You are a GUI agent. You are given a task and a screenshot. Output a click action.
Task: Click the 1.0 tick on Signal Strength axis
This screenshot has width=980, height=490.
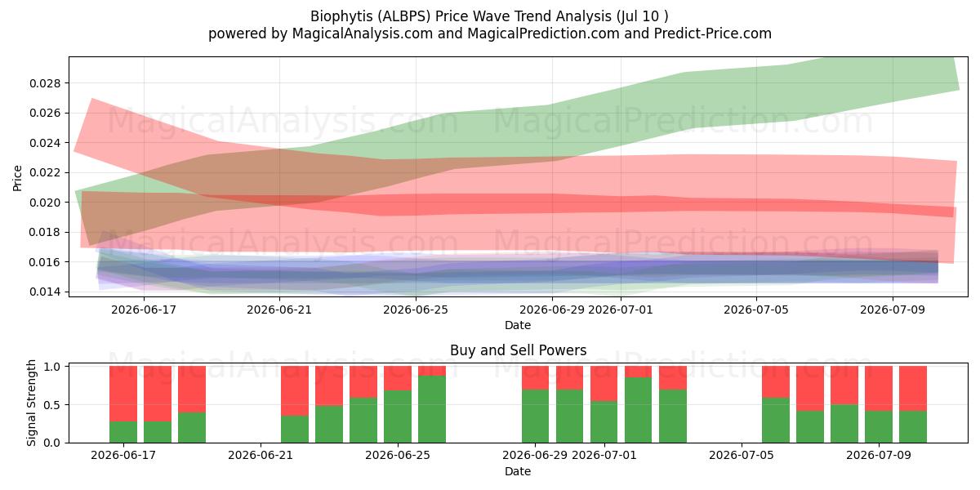click(53, 367)
